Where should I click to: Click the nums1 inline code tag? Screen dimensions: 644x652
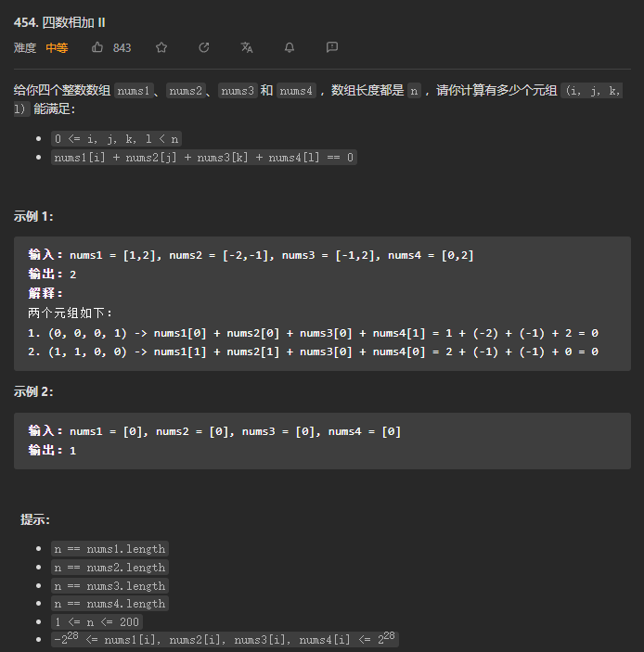pyautogui.click(x=133, y=91)
